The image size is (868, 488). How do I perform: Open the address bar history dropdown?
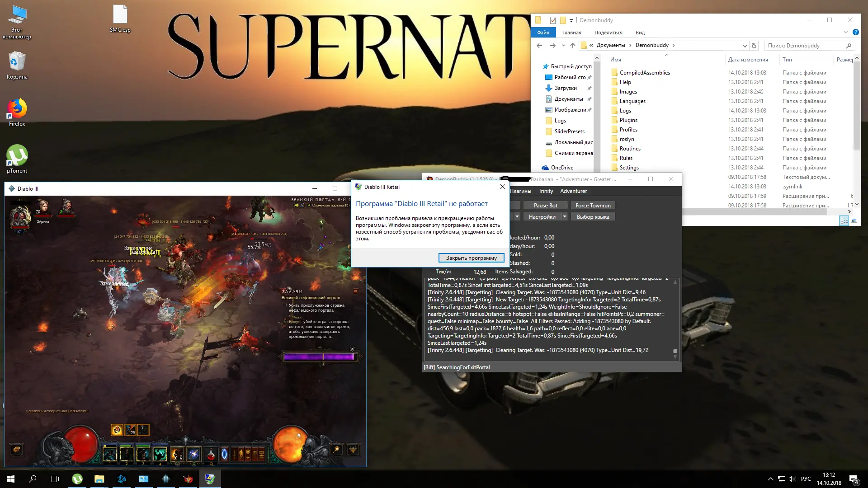click(745, 46)
